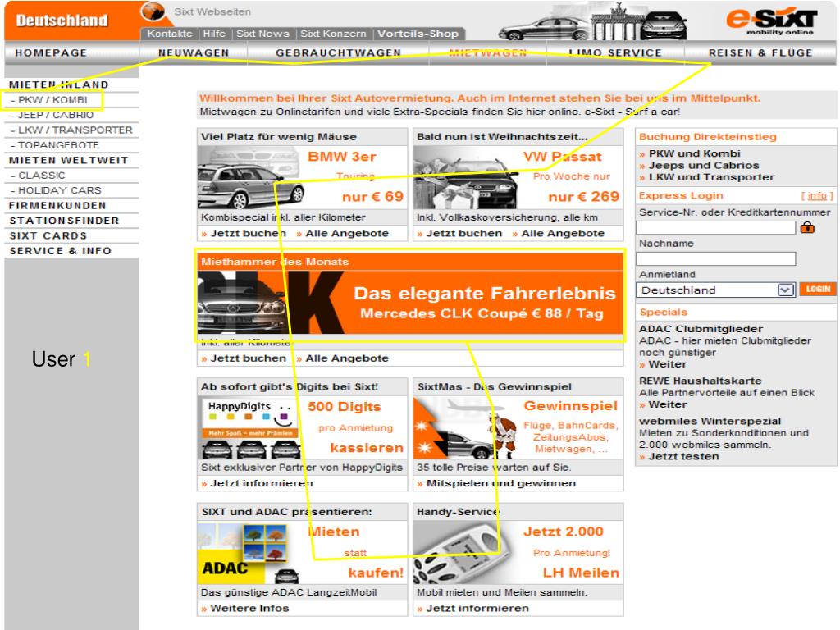Select LIMO SERVICE in the navigation bar
Image resolution: width=840 pixels, height=630 pixels.
[x=615, y=53]
